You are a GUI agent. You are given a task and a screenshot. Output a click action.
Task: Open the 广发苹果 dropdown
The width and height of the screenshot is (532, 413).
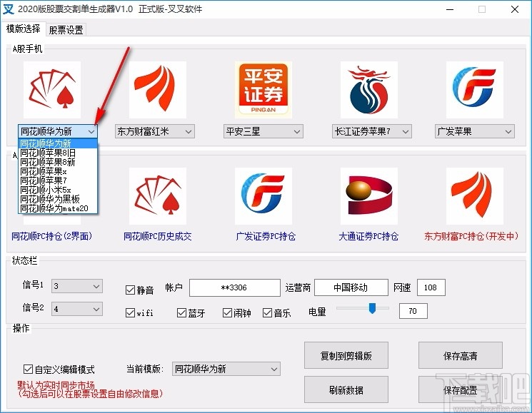coord(475,131)
